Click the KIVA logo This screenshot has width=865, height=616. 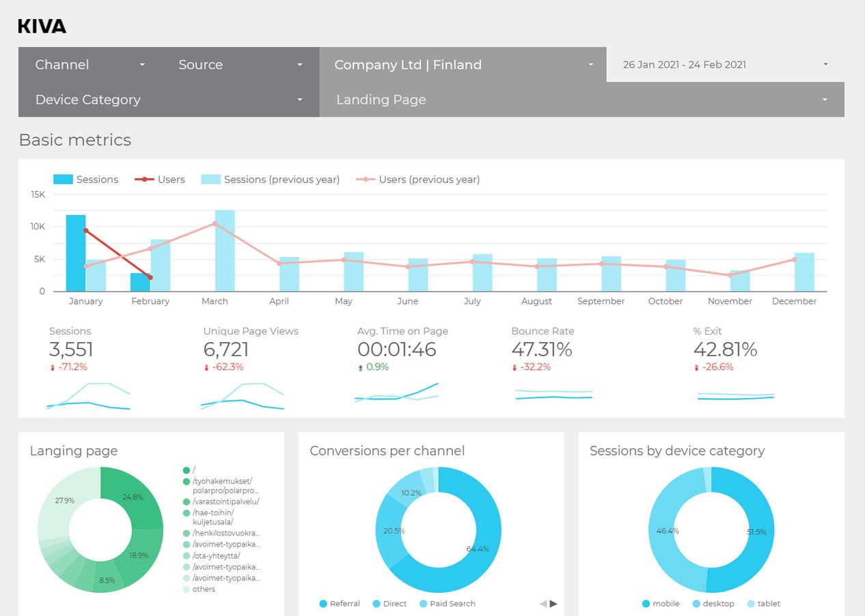pos(42,27)
